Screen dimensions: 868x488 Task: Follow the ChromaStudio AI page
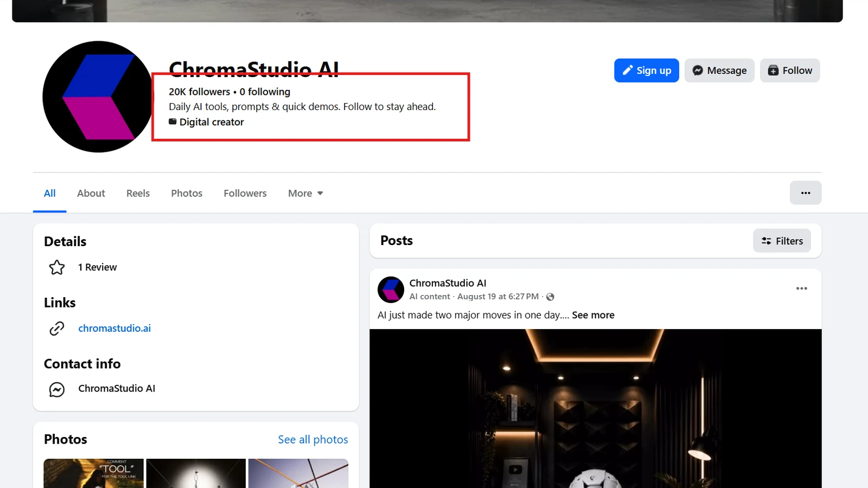click(790, 70)
